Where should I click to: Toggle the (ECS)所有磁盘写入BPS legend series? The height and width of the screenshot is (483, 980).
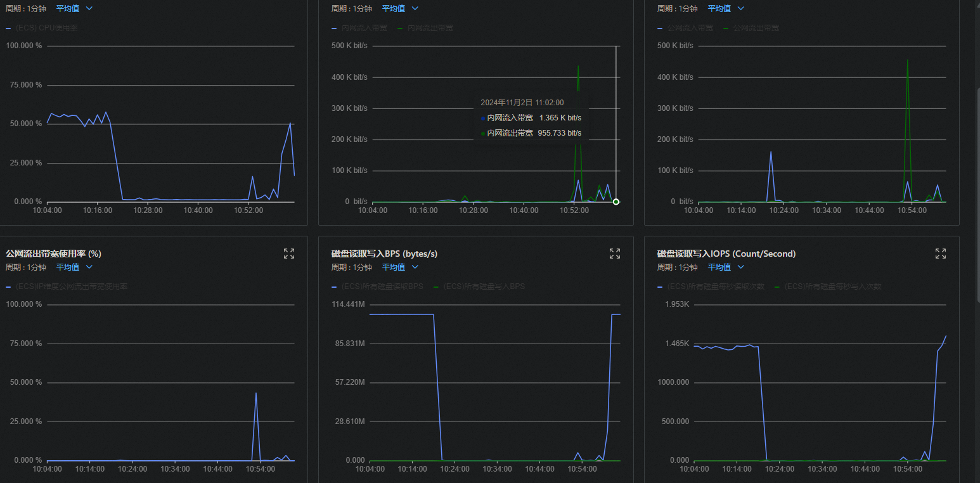point(479,287)
